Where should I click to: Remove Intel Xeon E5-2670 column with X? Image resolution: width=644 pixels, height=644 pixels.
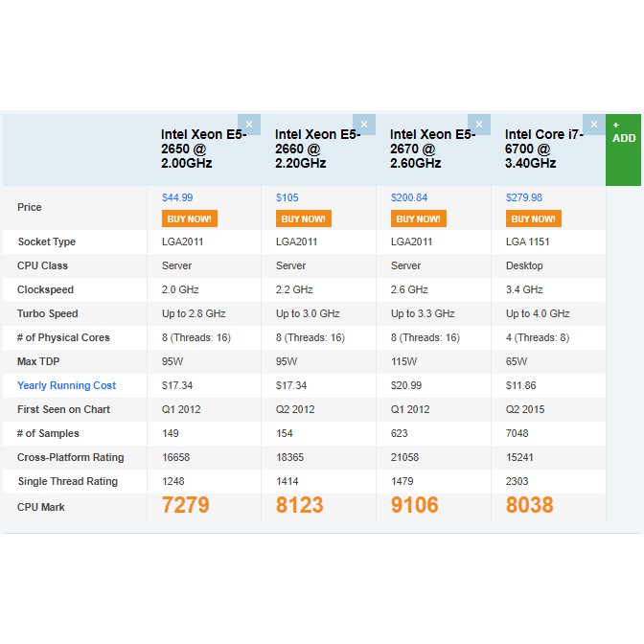pos(479,125)
